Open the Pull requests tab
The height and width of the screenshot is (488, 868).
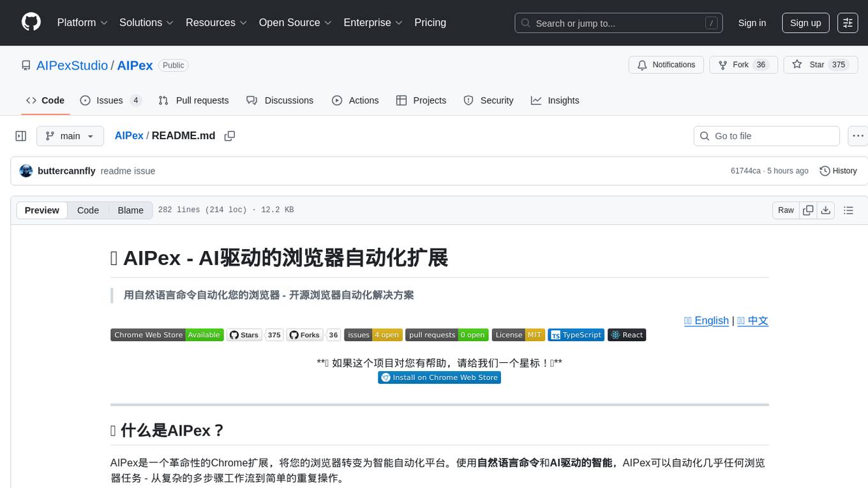point(193,100)
